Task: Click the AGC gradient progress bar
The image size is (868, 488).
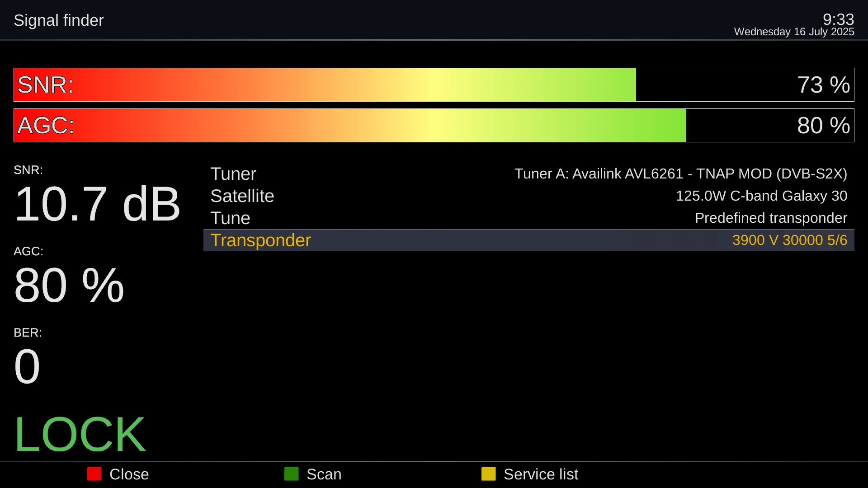Action: 434,125
